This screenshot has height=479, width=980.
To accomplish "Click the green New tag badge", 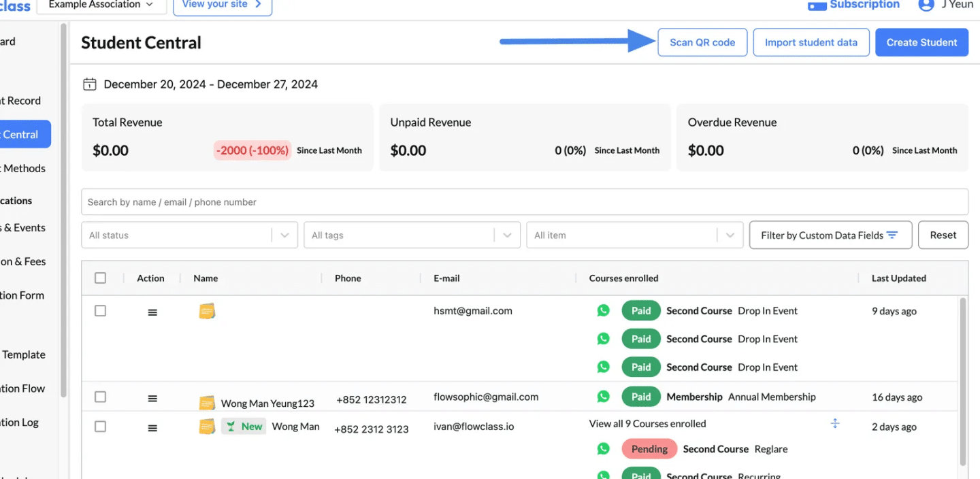I will click(244, 427).
